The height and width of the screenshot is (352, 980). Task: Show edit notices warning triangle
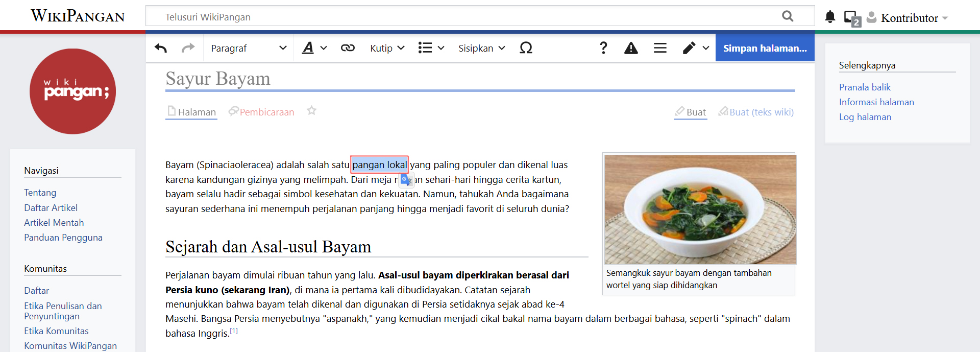click(631, 48)
